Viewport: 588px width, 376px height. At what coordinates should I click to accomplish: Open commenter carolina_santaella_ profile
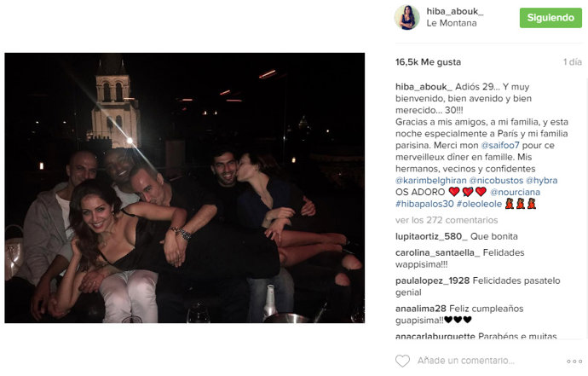(438, 252)
